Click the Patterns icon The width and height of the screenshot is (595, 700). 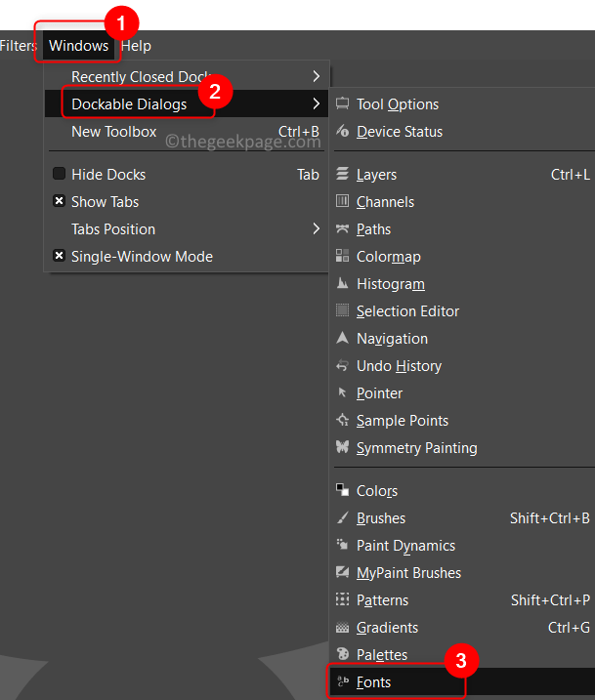(x=342, y=599)
